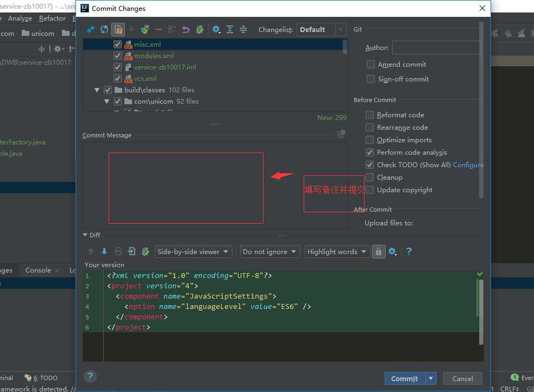Enable the Amend commit checkbox

coord(371,65)
